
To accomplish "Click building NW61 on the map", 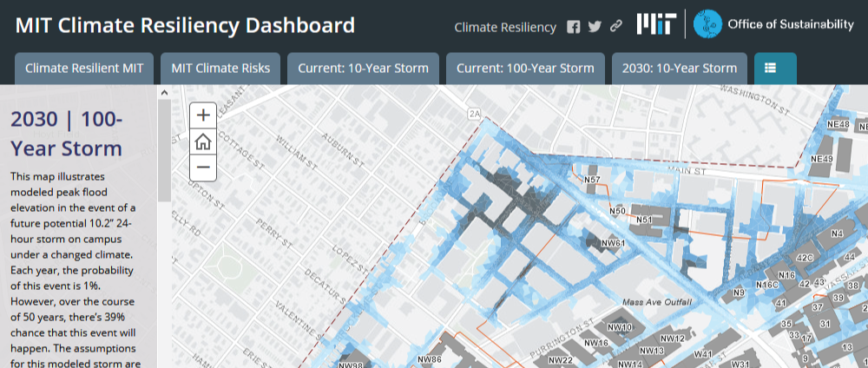I will (x=612, y=243).
